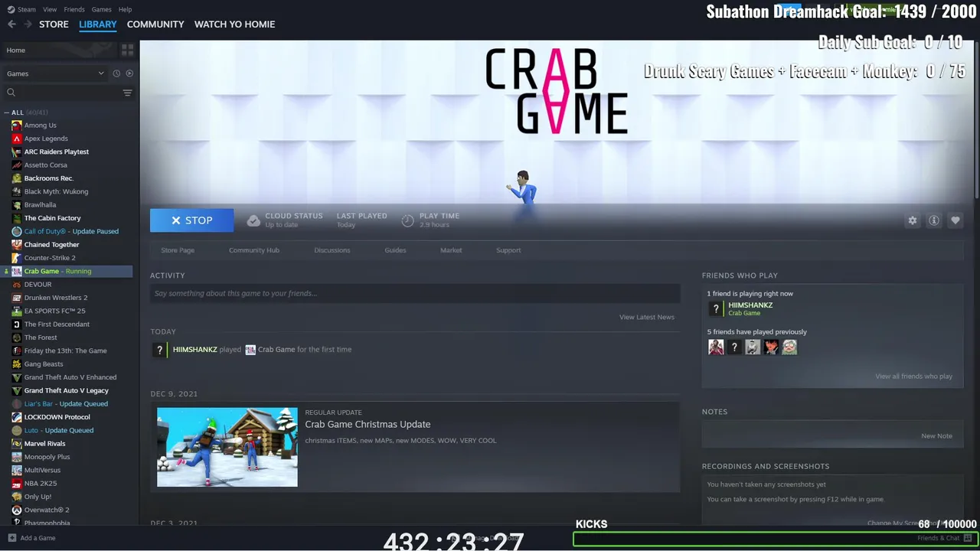Viewport: 980px width, 551px height.
Task: Go back with the back arrow
Action: click(11, 24)
